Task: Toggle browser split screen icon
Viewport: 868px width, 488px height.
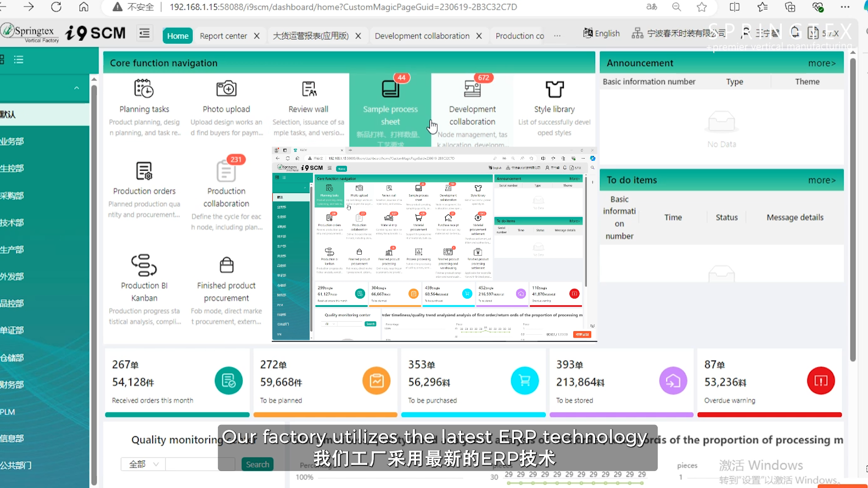Action: [x=735, y=7]
